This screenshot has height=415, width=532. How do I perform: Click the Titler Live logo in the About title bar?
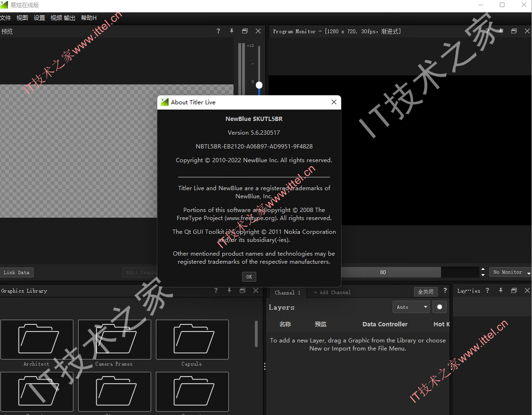pos(165,102)
